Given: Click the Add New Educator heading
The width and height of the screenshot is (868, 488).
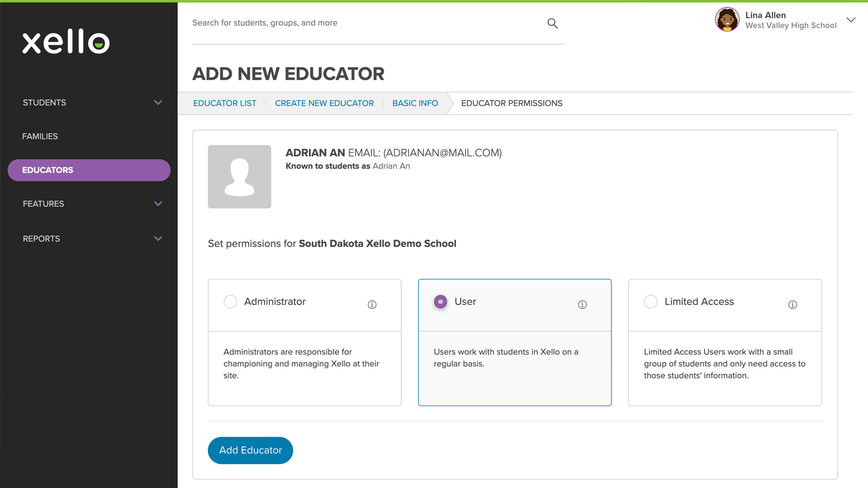Looking at the screenshot, I should [x=288, y=73].
